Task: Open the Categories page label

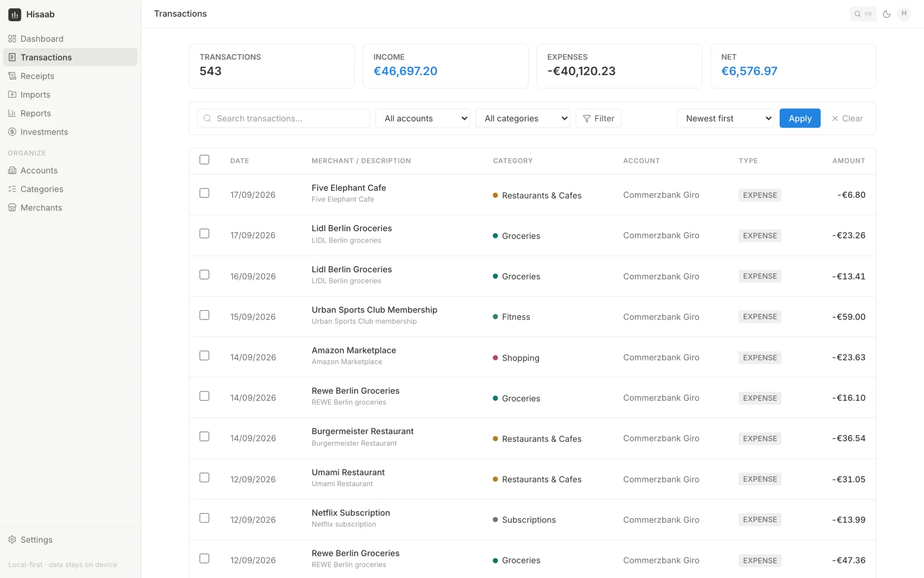Action: coord(42,189)
